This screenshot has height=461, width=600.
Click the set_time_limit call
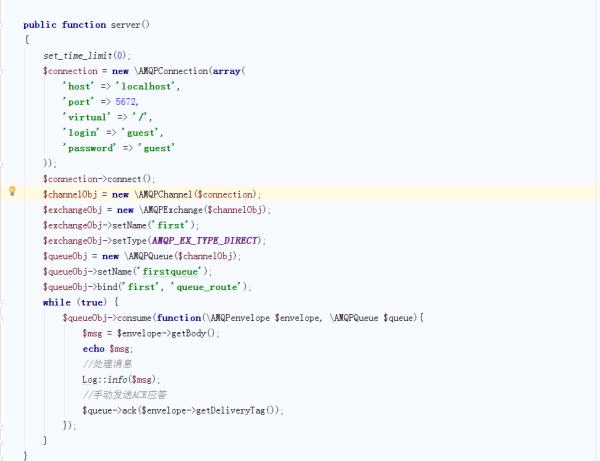pyautogui.click(x=78, y=56)
